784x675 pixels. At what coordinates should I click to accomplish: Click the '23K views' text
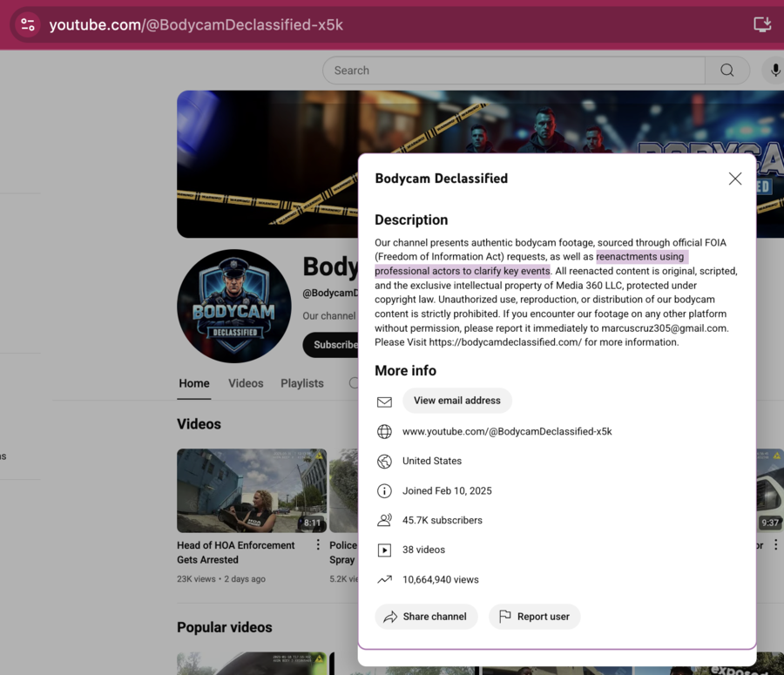[196, 579]
